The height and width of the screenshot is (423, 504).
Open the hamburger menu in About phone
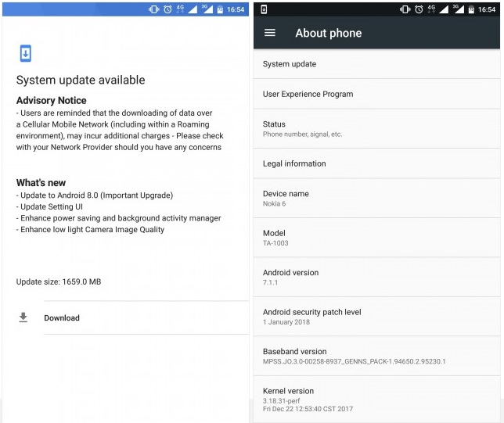270,33
